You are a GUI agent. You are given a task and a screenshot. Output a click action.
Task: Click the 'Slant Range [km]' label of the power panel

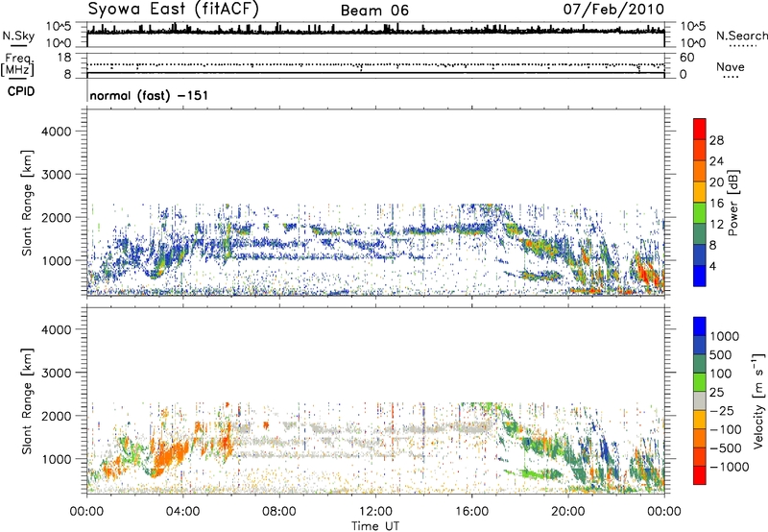27,203
